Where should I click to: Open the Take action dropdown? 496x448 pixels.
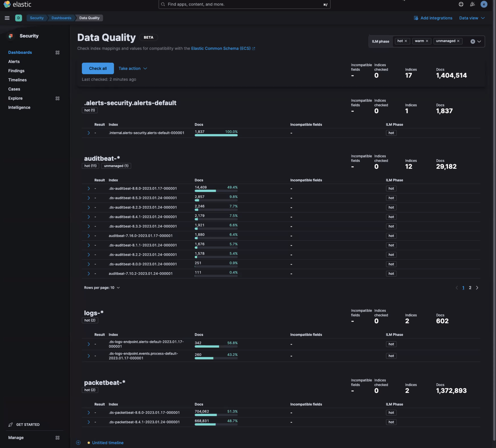pyautogui.click(x=133, y=69)
